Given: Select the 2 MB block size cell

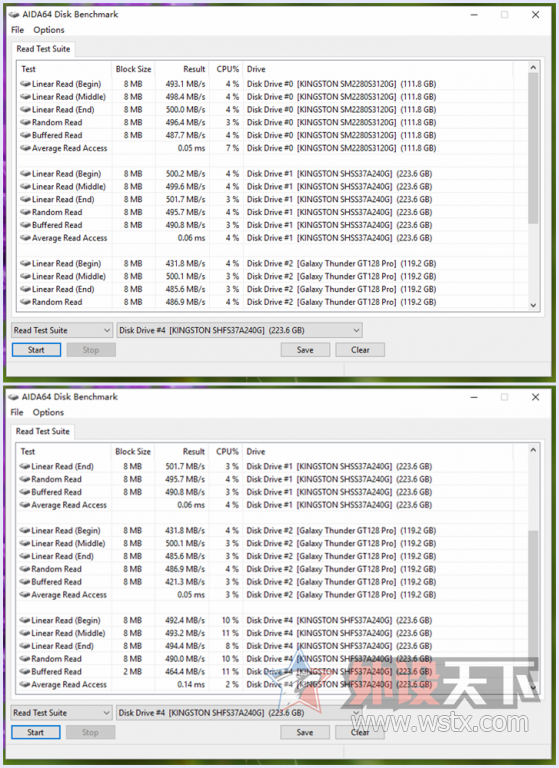Looking at the screenshot, I should tap(133, 672).
